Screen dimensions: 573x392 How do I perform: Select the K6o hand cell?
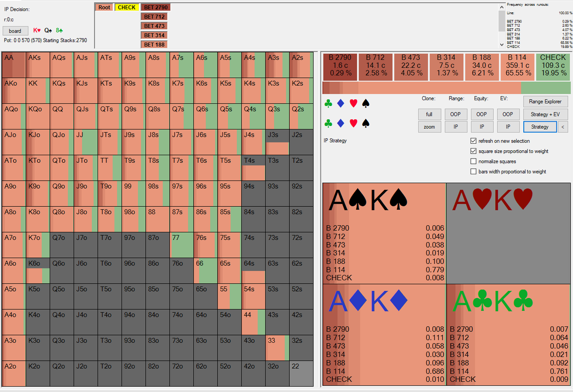click(x=38, y=271)
